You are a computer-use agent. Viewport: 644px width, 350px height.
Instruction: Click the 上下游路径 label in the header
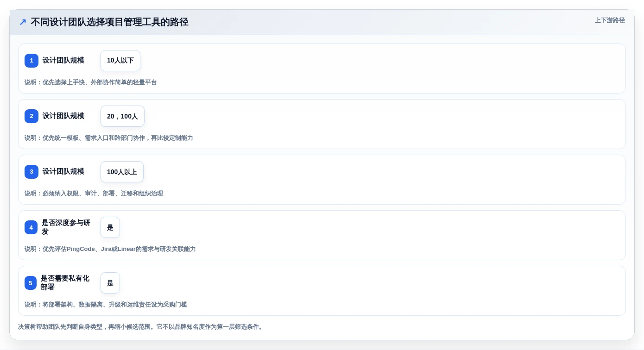coord(610,20)
